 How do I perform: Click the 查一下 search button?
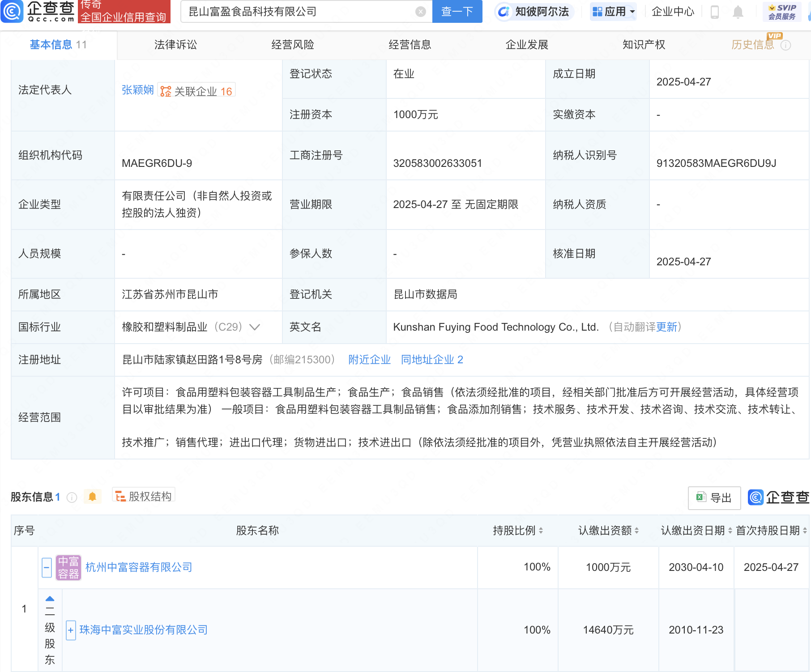point(457,12)
